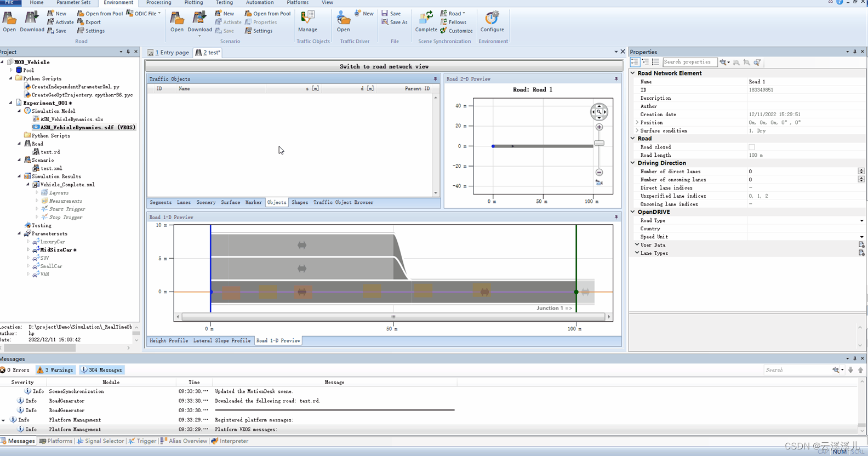The height and width of the screenshot is (456, 868).
Task: Click the Road group Download icon
Action: [x=32, y=22]
